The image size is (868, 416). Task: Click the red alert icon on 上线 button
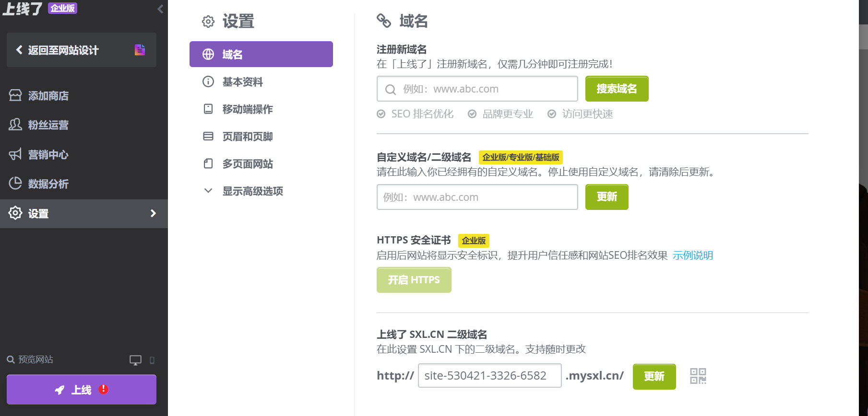coord(103,389)
